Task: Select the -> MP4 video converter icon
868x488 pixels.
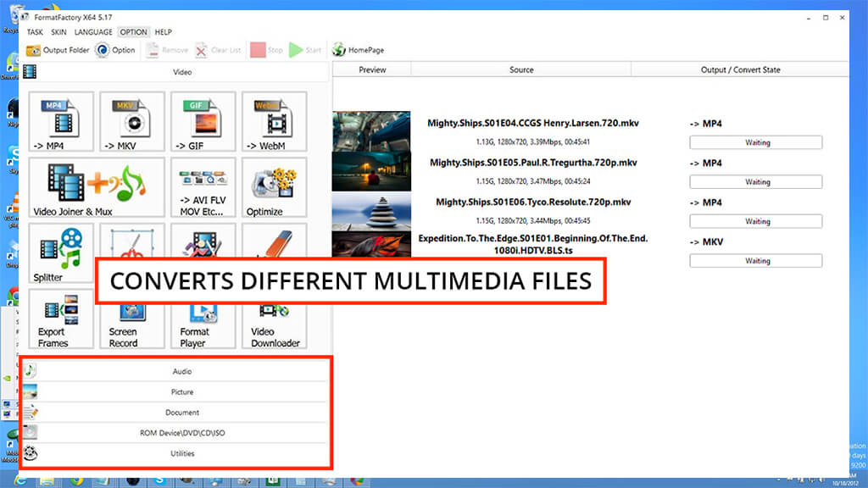Action: 61,122
